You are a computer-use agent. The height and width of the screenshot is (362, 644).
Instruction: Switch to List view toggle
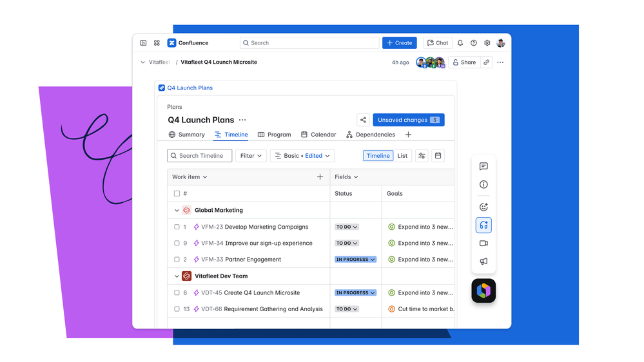pos(402,155)
